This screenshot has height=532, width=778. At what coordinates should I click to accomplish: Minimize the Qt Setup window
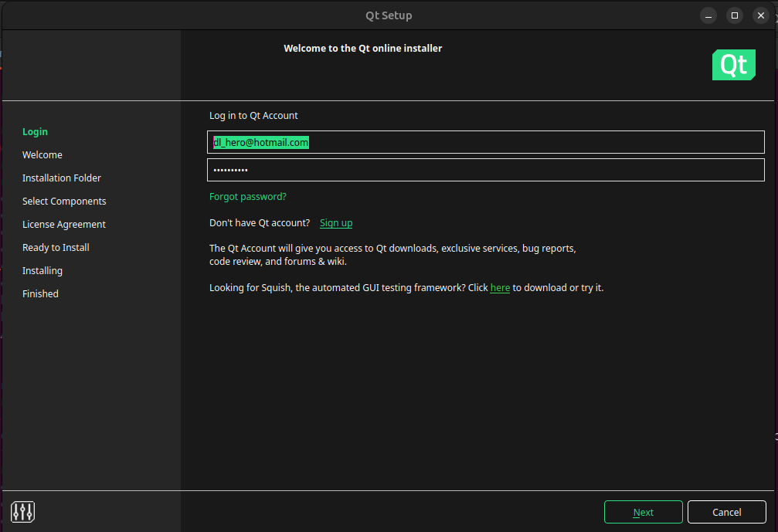pyautogui.click(x=708, y=16)
